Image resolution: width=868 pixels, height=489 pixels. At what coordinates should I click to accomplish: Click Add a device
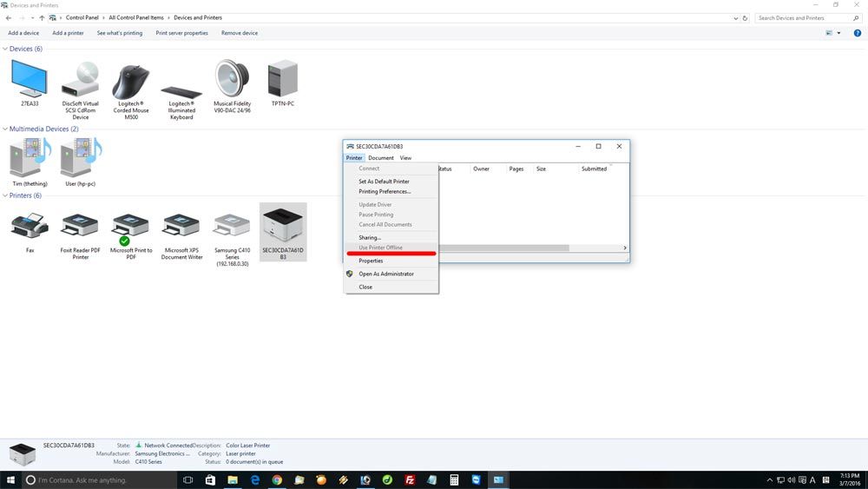pyautogui.click(x=23, y=33)
